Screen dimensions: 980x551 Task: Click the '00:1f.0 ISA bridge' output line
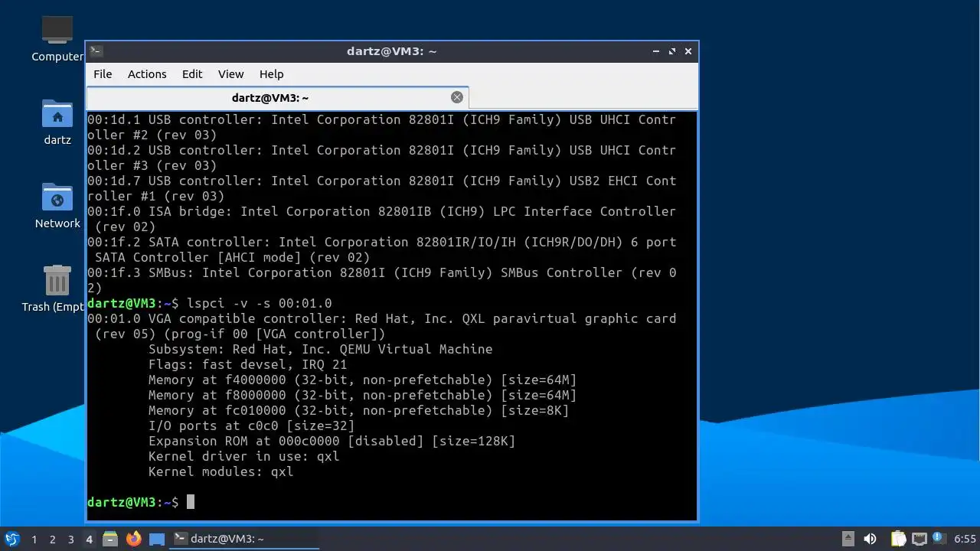click(381, 219)
